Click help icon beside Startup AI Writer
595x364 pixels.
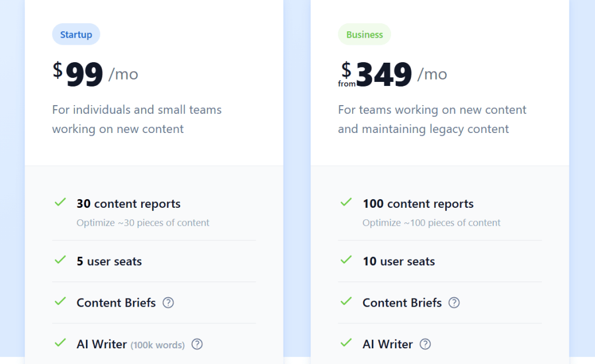tap(197, 344)
